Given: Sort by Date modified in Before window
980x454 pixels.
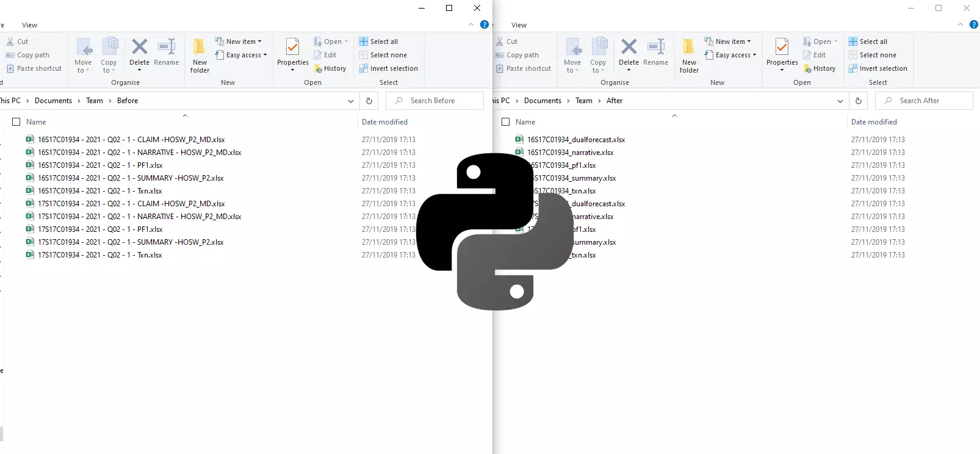Looking at the screenshot, I should pos(384,122).
